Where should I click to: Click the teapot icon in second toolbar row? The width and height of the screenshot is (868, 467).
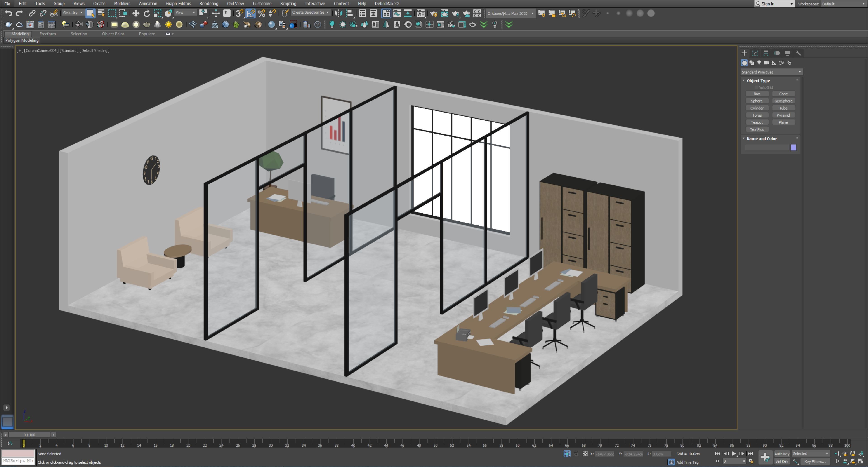coord(8,25)
